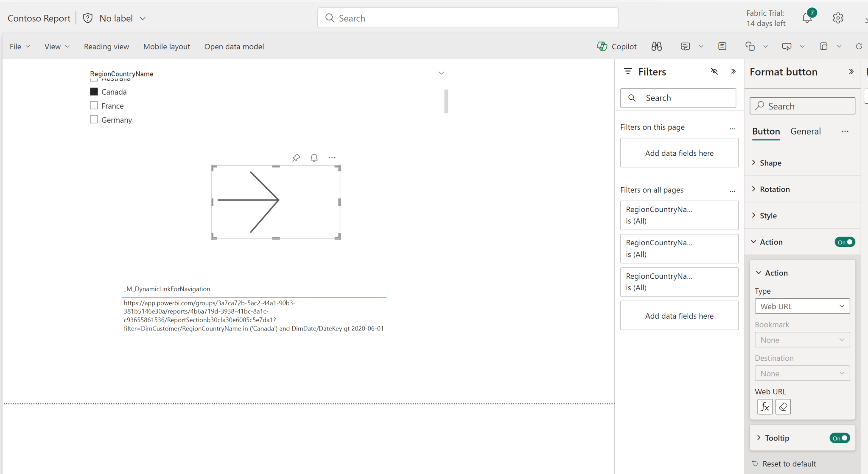Switch to the General tab

pos(805,132)
